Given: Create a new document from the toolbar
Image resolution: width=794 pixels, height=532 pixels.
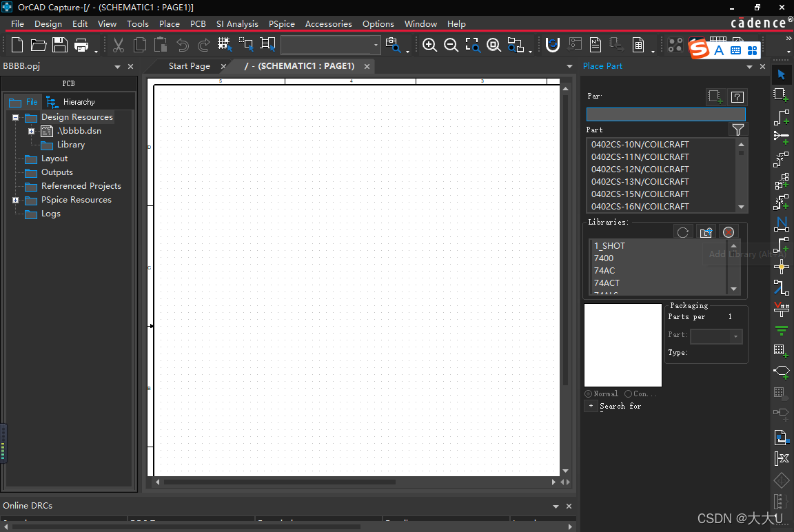Looking at the screenshot, I should (x=17, y=45).
